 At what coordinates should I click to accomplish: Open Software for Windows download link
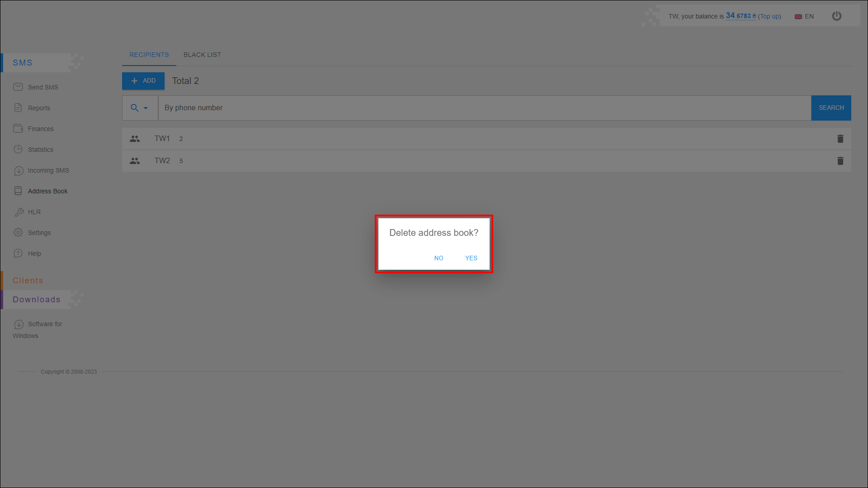[45, 324]
